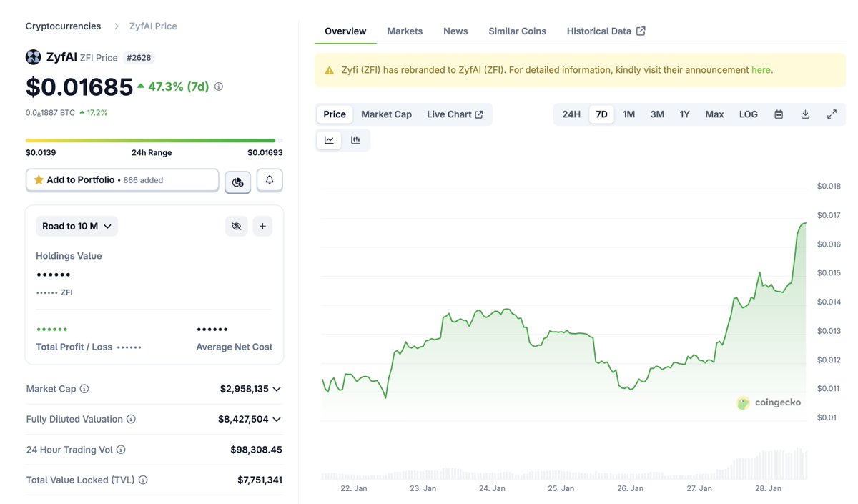Click the info icon beside 47.3% (7d)
The width and height of the screenshot is (858, 504).
[219, 87]
